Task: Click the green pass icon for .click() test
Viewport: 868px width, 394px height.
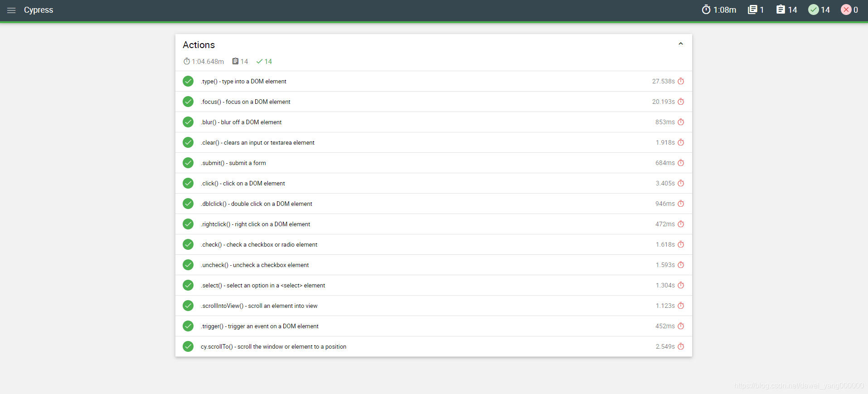Action: [188, 183]
